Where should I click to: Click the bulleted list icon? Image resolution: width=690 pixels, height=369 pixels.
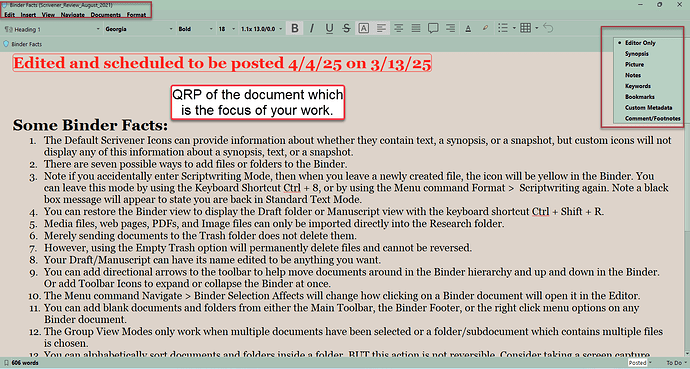(x=503, y=28)
